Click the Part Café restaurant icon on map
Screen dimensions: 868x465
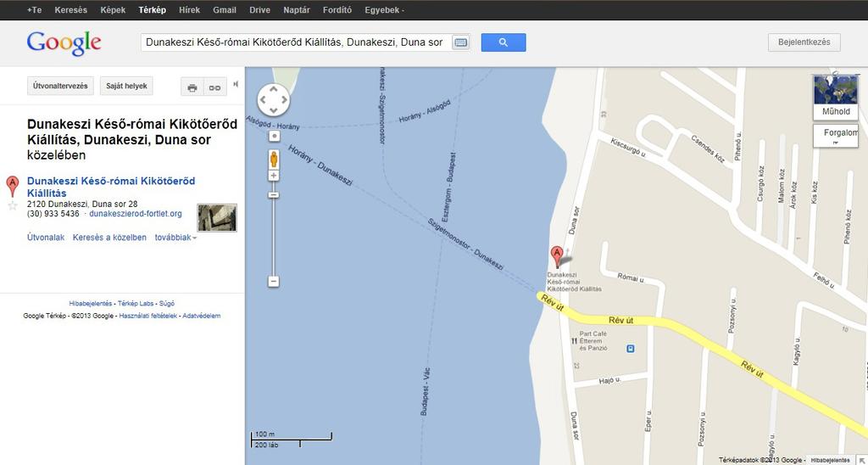point(574,341)
